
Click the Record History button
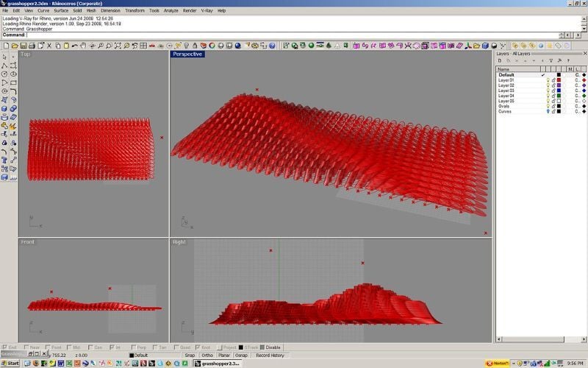(x=270, y=355)
